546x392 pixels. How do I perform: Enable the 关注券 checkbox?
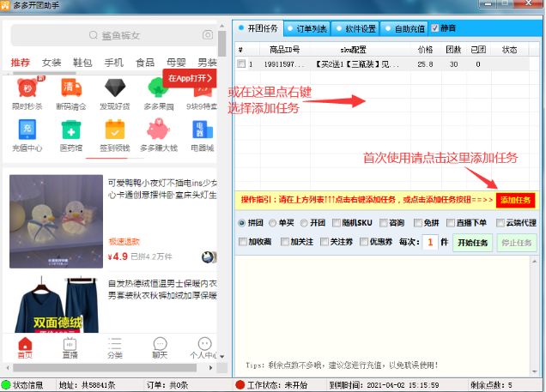tap(325, 242)
